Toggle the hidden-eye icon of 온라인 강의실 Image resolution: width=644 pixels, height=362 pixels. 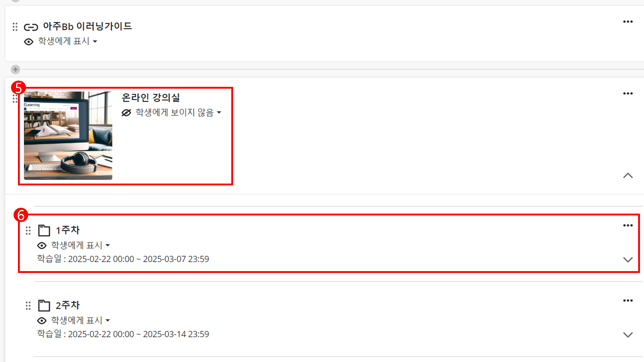pyautogui.click(x=126, y=113)
